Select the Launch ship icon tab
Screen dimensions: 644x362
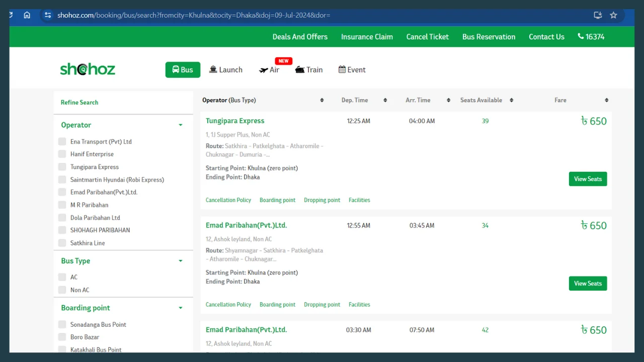(213, 70)
